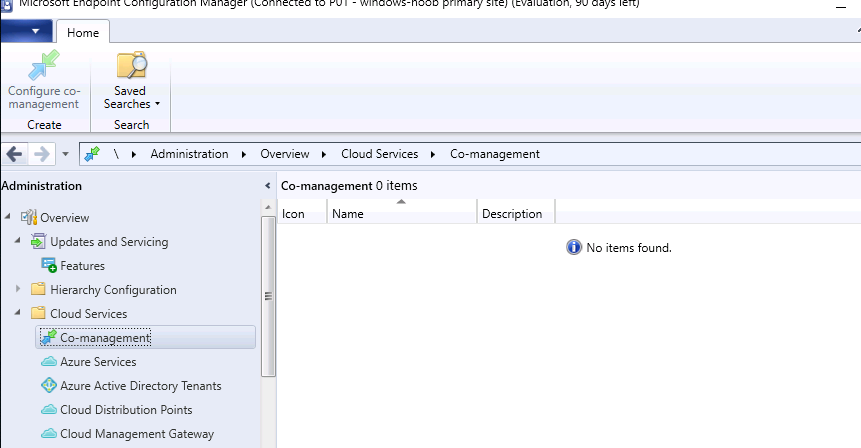Viewport: 861px width, 448px height.
Task: Click the breadcrumb root co-management icon
Action: pyautogui.click(x=92, y=154)
